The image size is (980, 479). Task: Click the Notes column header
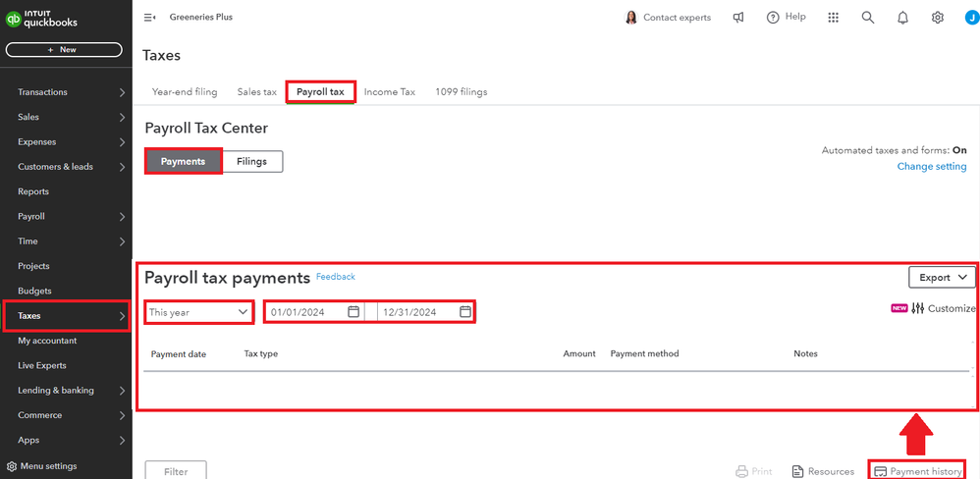coord(805,353)
